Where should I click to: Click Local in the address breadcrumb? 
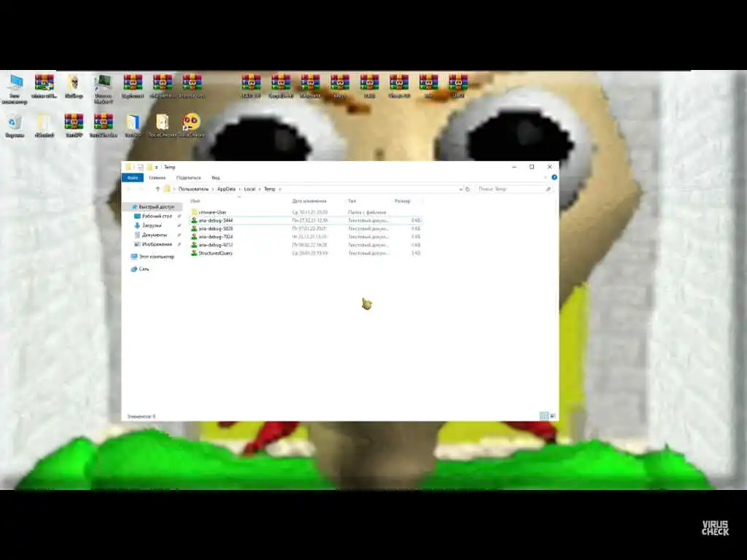[x=249, y=189]
